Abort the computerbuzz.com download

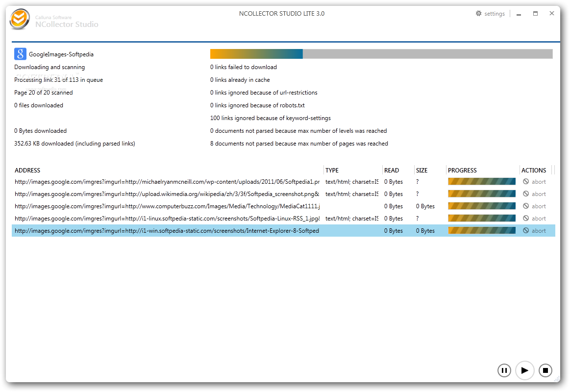534,206
